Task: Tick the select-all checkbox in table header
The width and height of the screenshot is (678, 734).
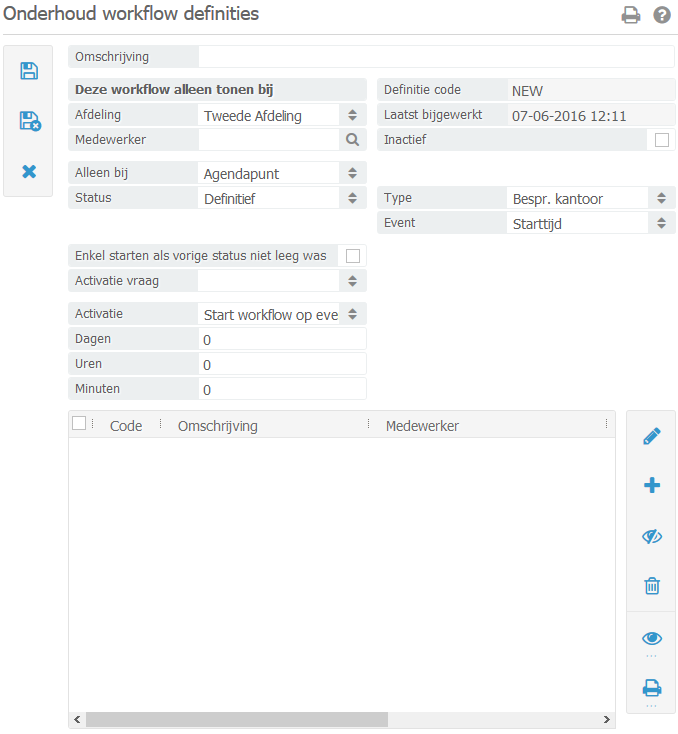Action: [79, 424]
